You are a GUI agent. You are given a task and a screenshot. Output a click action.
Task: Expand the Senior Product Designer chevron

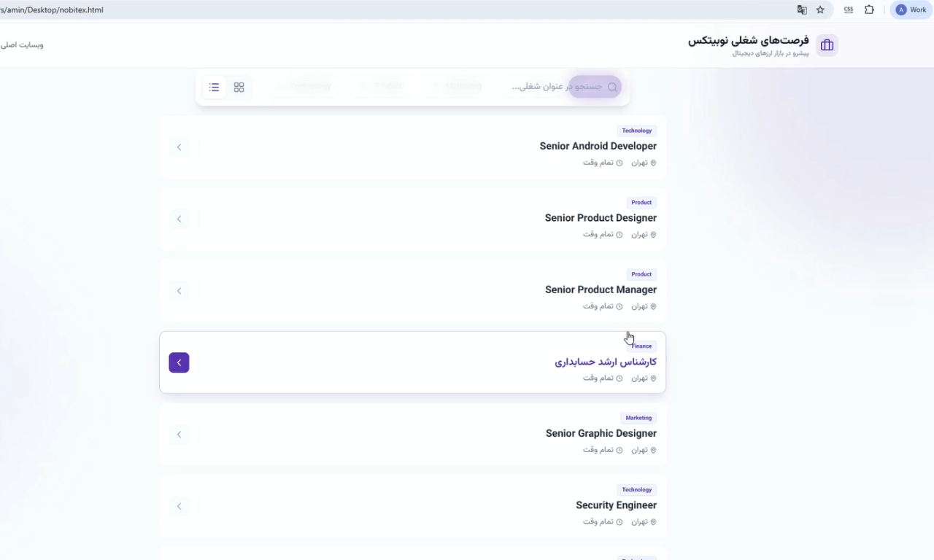tap(179, 219)
